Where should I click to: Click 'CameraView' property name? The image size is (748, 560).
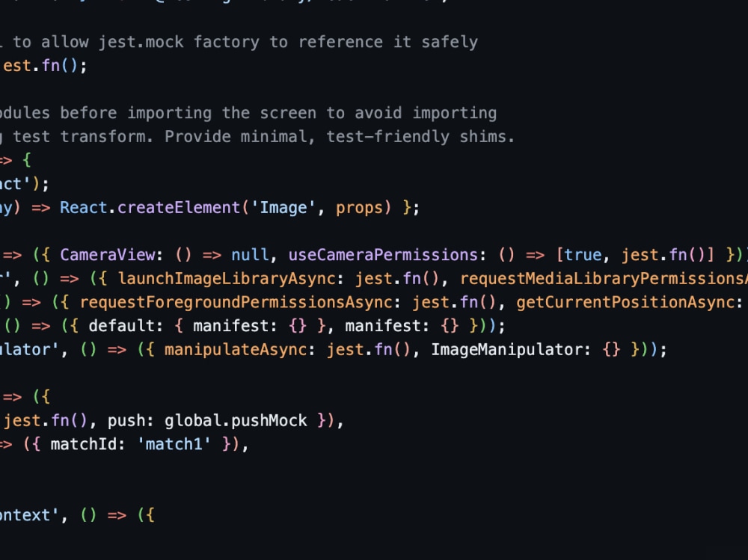click(x=107, y=255)
